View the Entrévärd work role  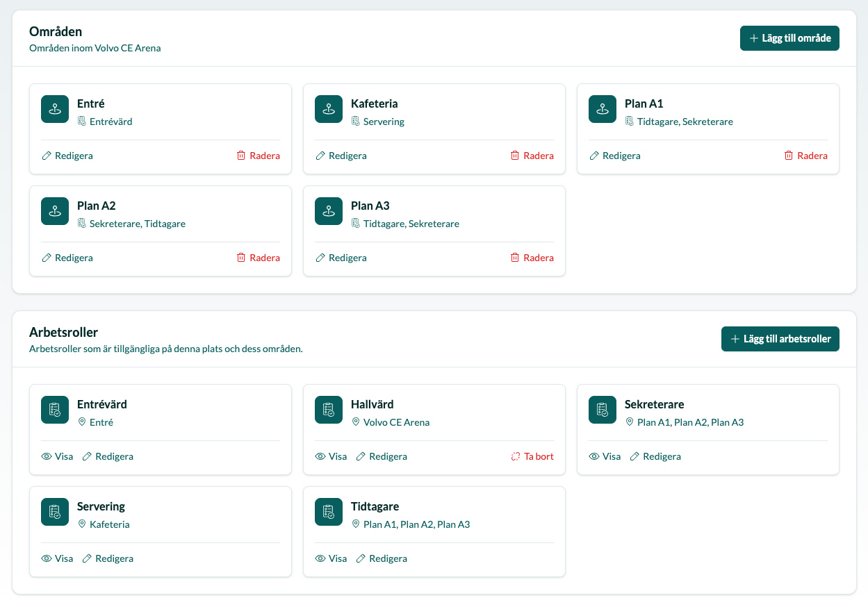(x=57, y=456)
